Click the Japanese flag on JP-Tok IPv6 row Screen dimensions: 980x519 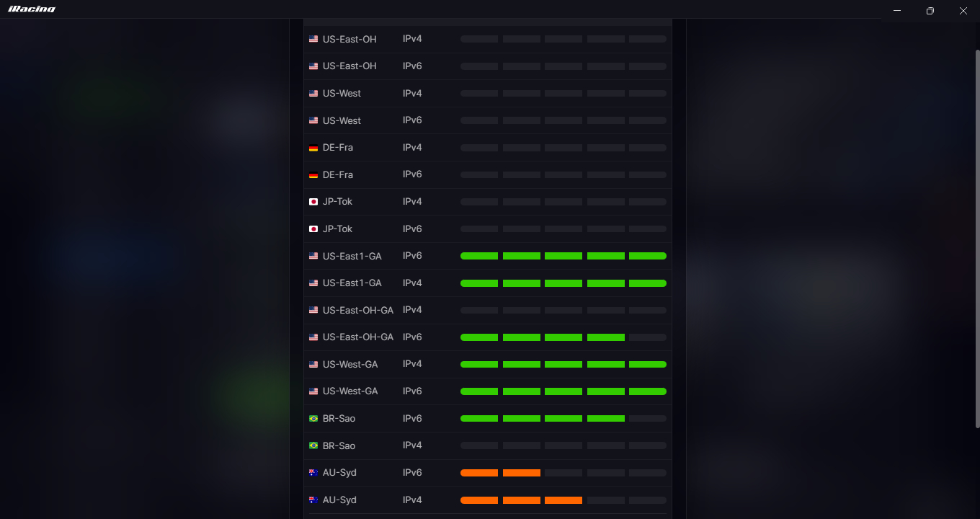[x=313, y=229]
